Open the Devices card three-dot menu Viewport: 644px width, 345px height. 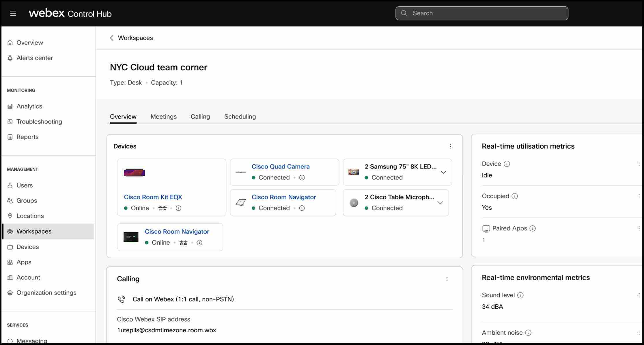pyautogui.click(x=450, y=147)
